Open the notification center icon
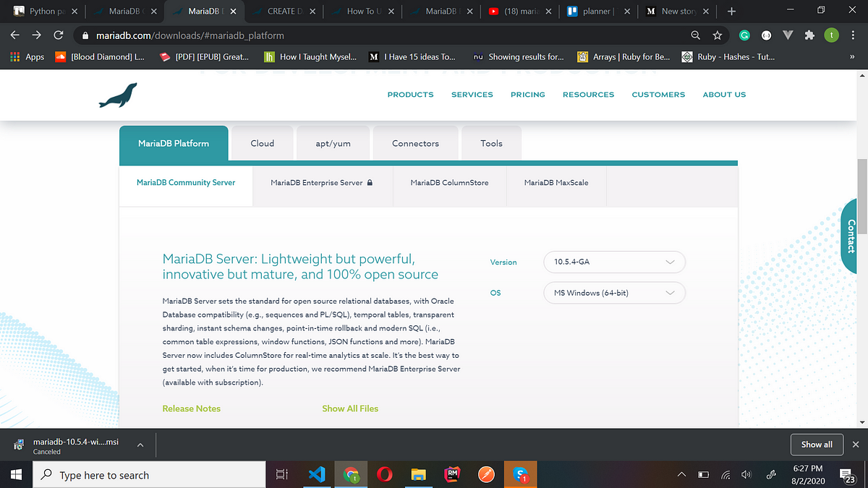 pyautogui.click(x=848, y=475)
